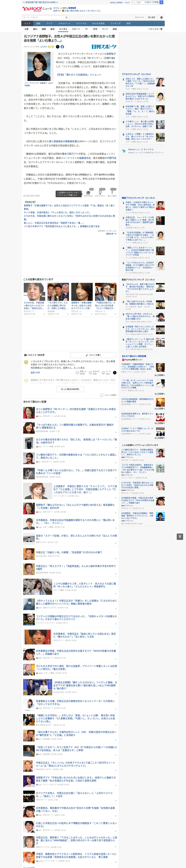The image size is (186, 868).
Task: Click the scroll-to-top arrow button
Action: 180,536
